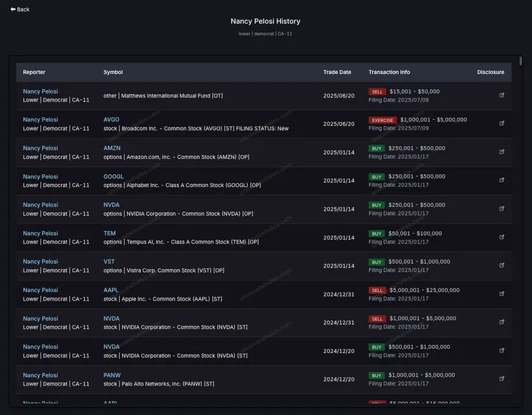Open disclosure icon for GOOGL options row
This screenshot has width=532, height=415.
point(501,180)
